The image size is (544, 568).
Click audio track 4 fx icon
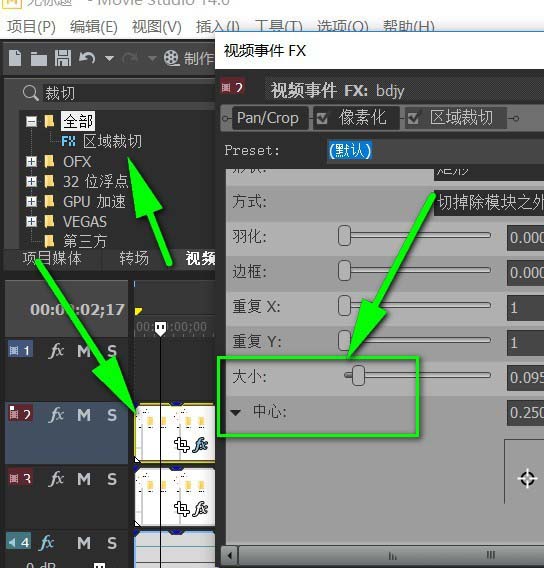coord(47,543)
